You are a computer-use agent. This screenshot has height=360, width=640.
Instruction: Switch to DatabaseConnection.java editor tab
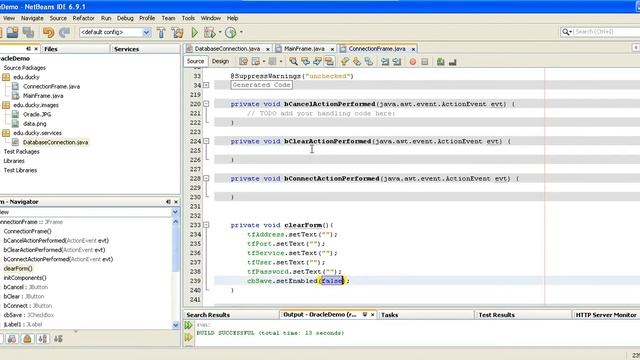point(227,49)
